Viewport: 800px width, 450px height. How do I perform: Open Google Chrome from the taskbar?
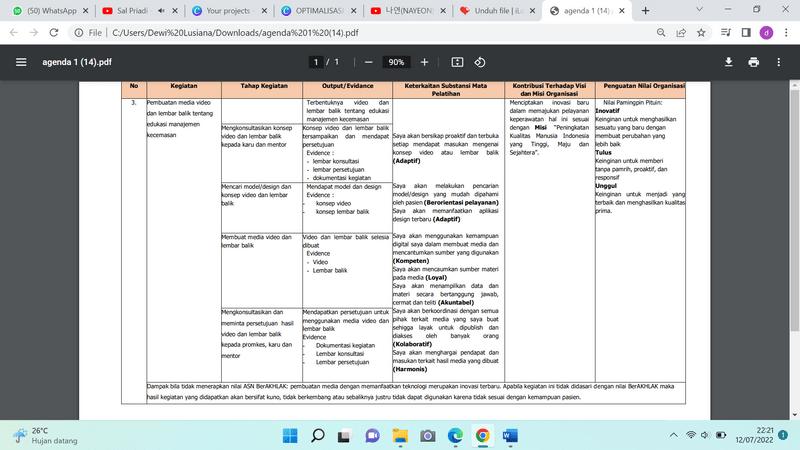coord(483,436)
